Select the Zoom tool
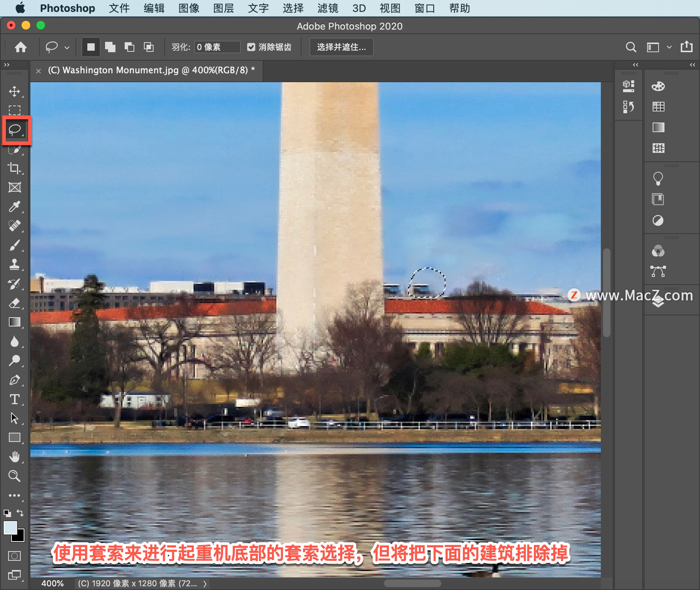This screenshot has height=590, width=700. coord(14,476)
